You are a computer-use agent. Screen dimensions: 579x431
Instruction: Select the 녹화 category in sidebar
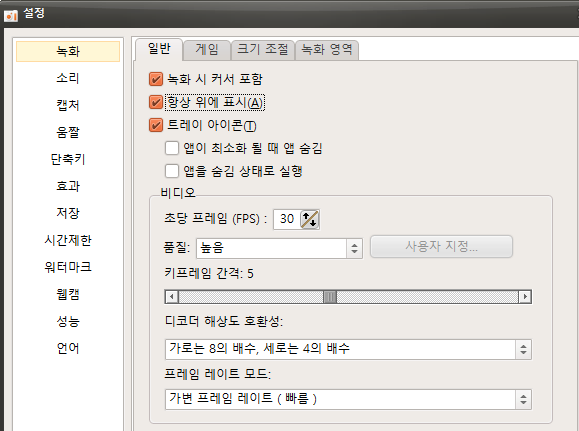click(68, 51)
